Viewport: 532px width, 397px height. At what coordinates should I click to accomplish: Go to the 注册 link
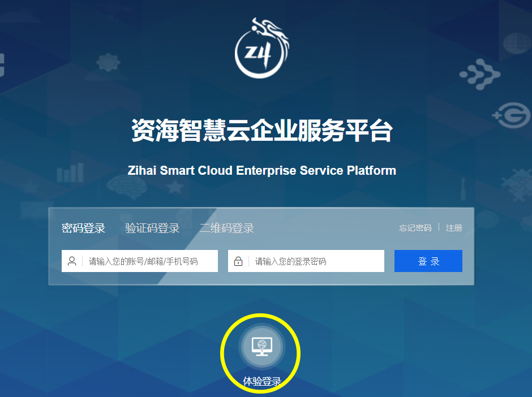(x=454, y=228)
